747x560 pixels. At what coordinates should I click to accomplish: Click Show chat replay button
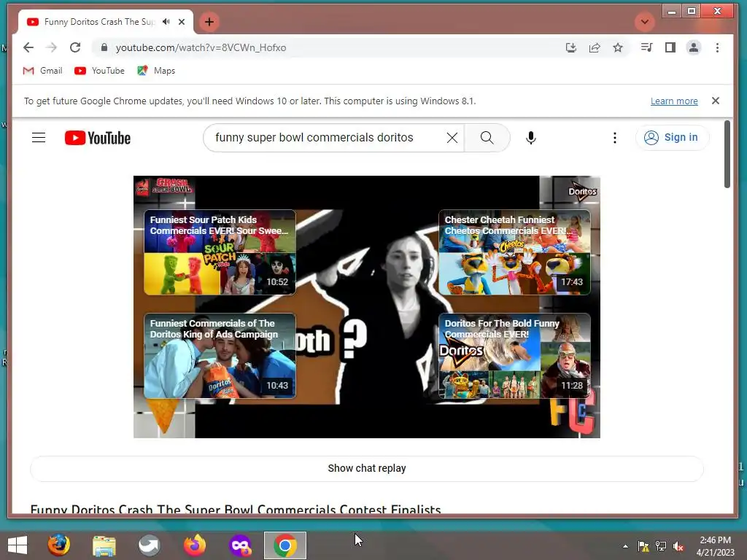pos(367,469)
